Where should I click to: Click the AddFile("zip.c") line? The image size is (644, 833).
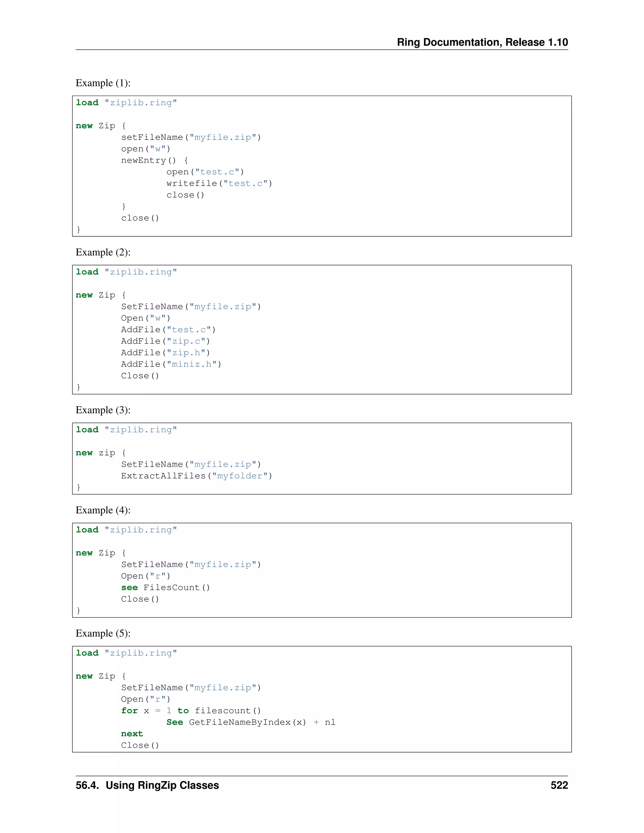(x=166, y=341)
